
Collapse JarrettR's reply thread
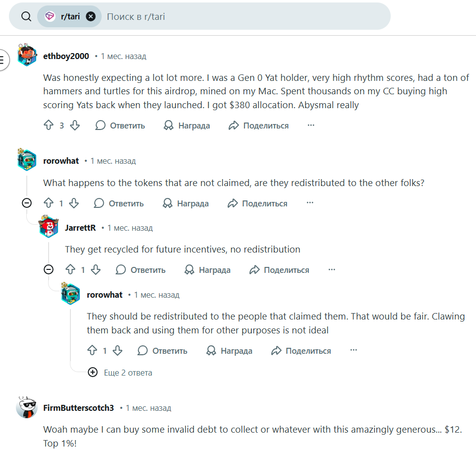tap(49, 269)
